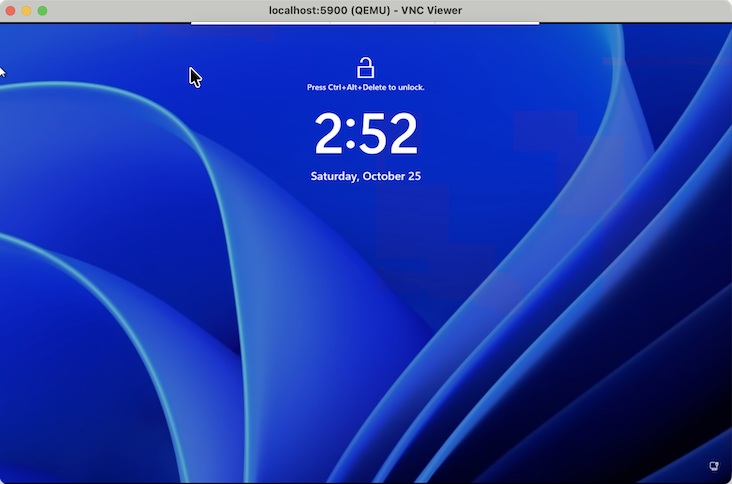
Task: Click "October 25" in the date
Action: coord(394,176)
